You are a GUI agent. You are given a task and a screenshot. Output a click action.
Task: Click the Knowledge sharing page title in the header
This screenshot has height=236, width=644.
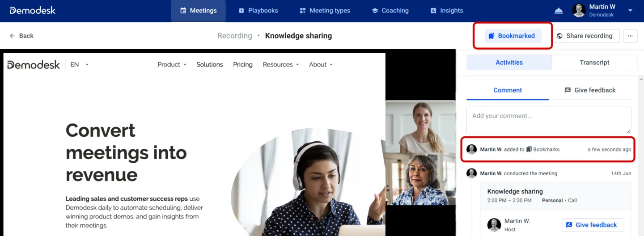coord(298,36)
